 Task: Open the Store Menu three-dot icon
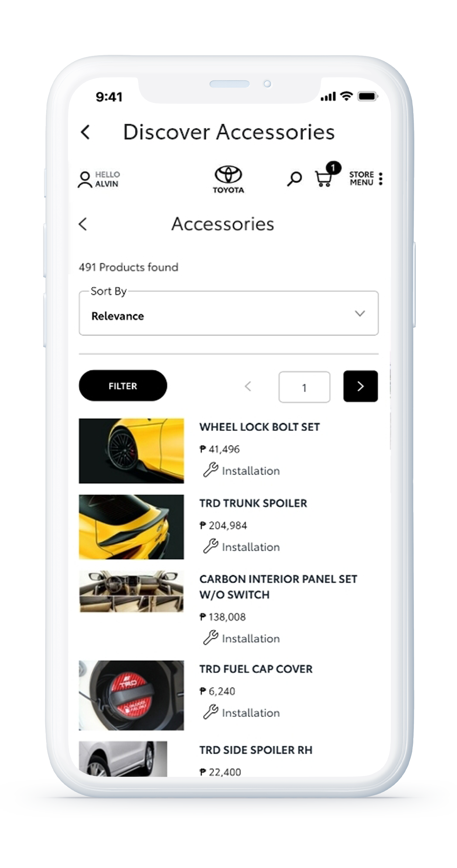[x=381, y=178]
